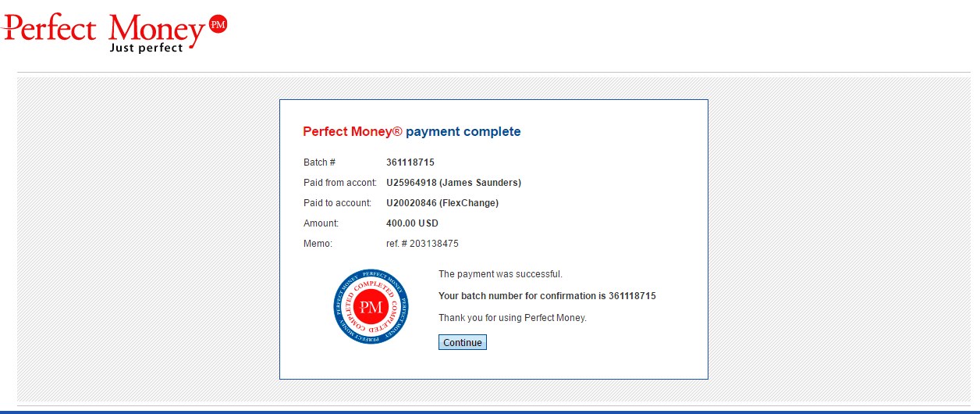Click the 'Amount:' label
980x414 pixels.
tap(321, 223)
